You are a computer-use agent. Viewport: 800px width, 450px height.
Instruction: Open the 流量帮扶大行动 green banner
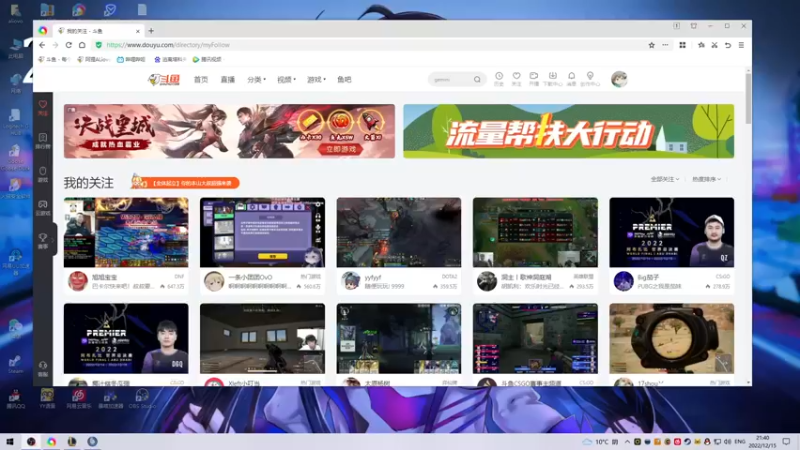click(568, 131)
